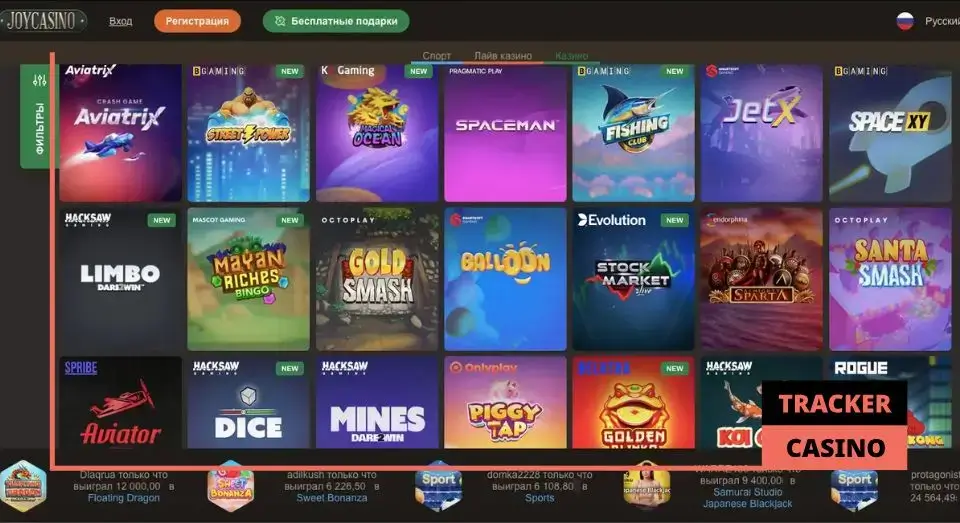Click the Floating Dragon hexagon icon

coord(23,486)
